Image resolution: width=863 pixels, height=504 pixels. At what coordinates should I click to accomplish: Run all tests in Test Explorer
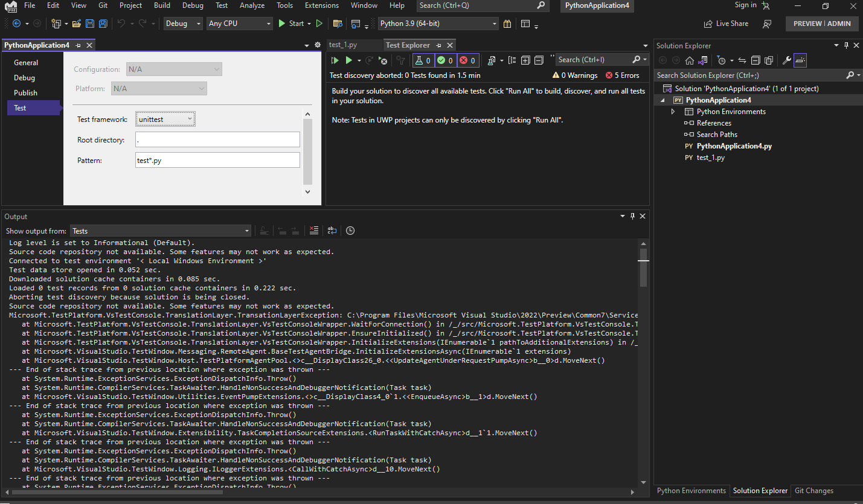coord(334,59)
